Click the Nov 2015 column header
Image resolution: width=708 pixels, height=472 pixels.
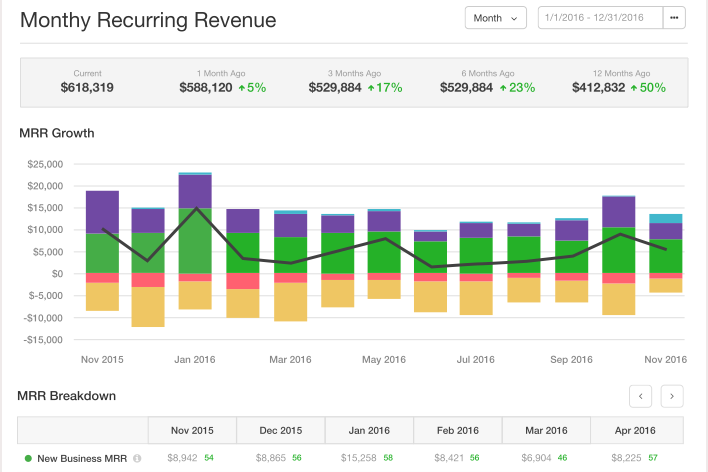pos(192,430)
